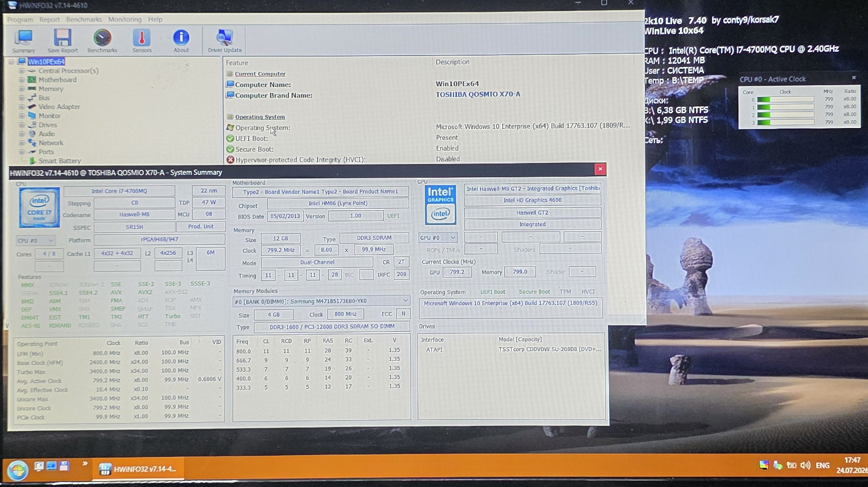Switch the ENG input language indicator
Viewport: 868px width, 487px height.
coord(823,465)
